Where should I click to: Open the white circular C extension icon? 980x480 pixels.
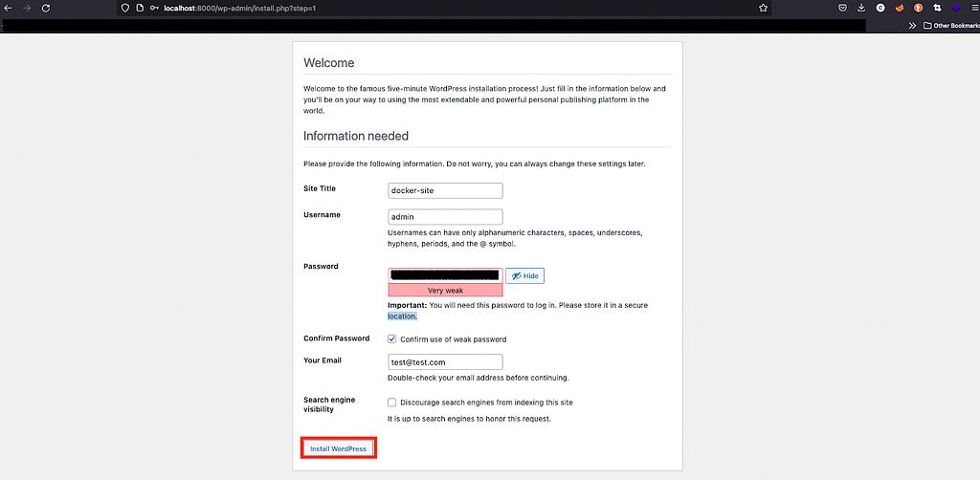click(x=880, y=8)
